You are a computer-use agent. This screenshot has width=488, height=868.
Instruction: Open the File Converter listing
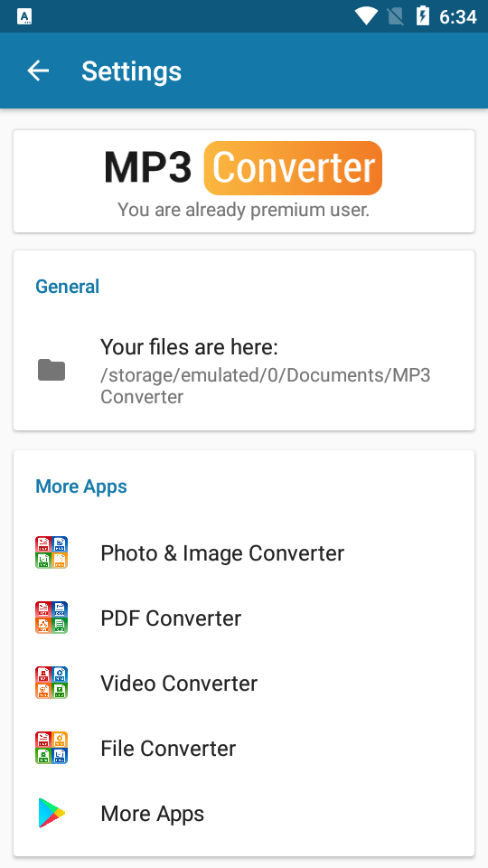pos(244,748)
